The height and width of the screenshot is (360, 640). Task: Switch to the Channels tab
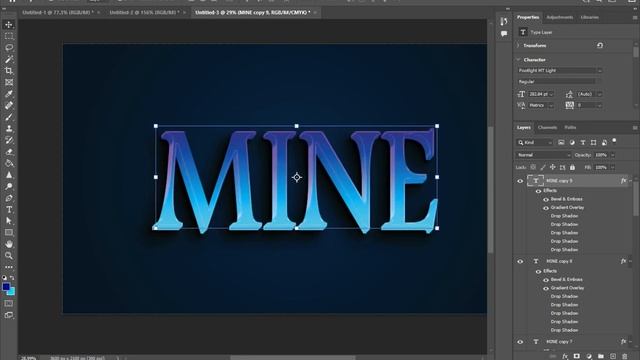pyautogui.click(x=547, y=128)
